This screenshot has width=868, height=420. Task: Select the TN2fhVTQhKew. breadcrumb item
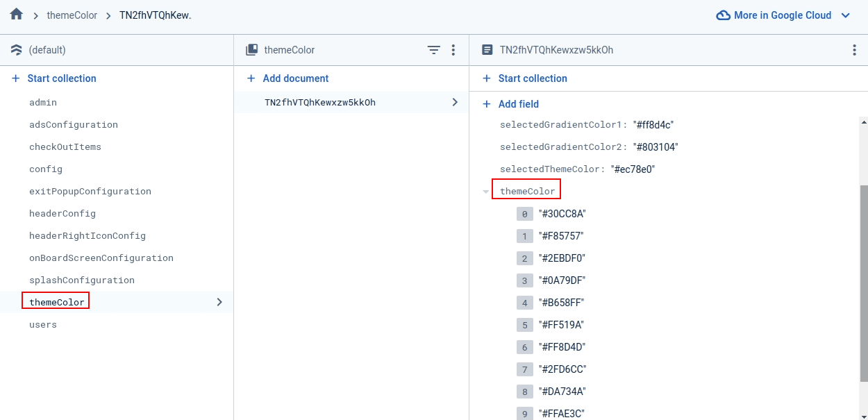155,15
